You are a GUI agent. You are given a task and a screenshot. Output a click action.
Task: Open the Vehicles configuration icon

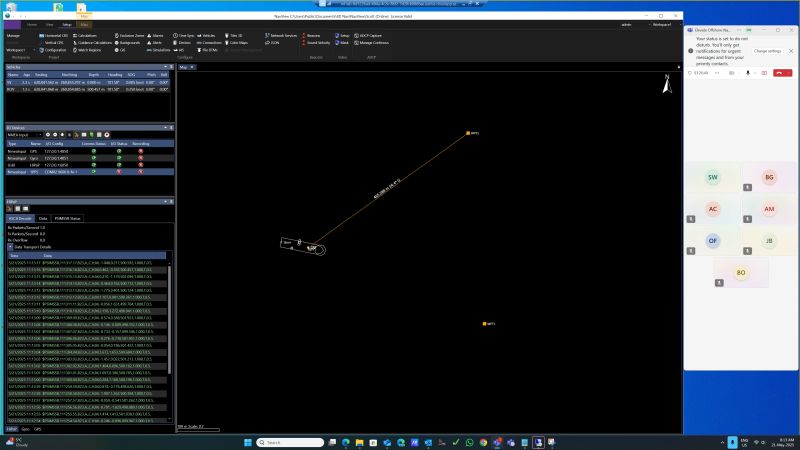(x=209, y=35)
